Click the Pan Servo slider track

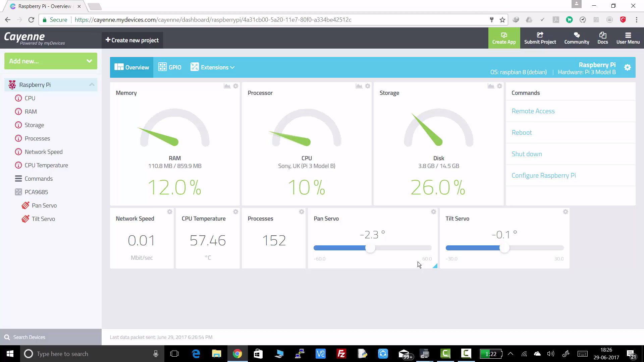(402, 248)
